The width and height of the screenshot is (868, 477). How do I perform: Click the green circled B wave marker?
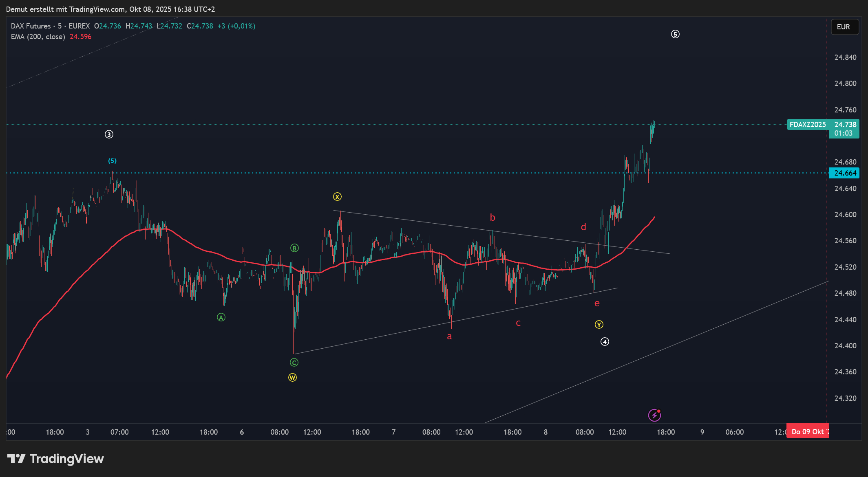point(294,248)
